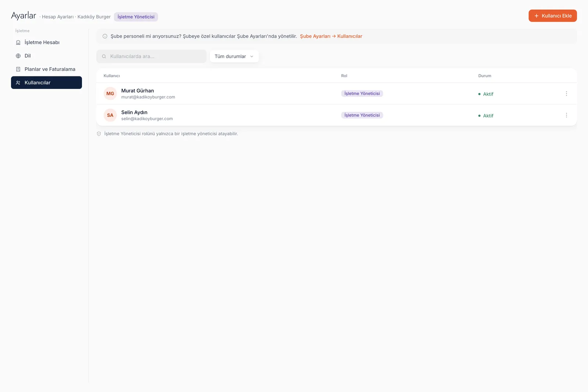Viewport: 588px width, 392px height.
Task: Click the info icon in the banner
Action: click(105, 36)
